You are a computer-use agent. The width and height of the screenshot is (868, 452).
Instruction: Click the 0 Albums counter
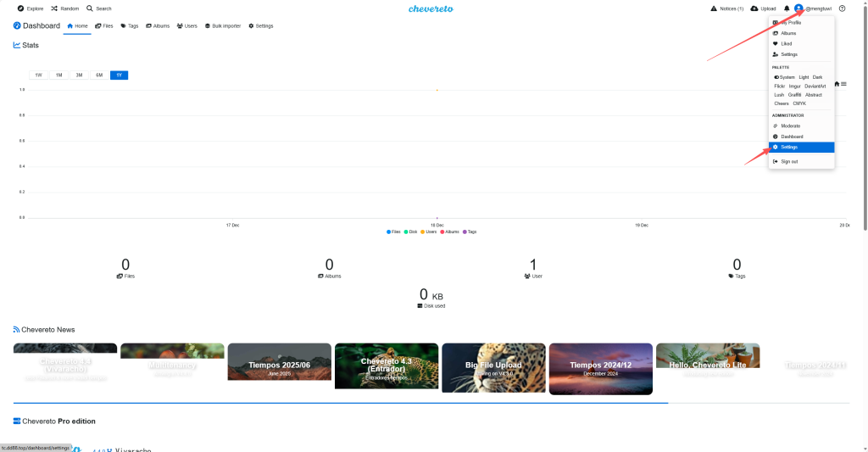tap(330, 268)
